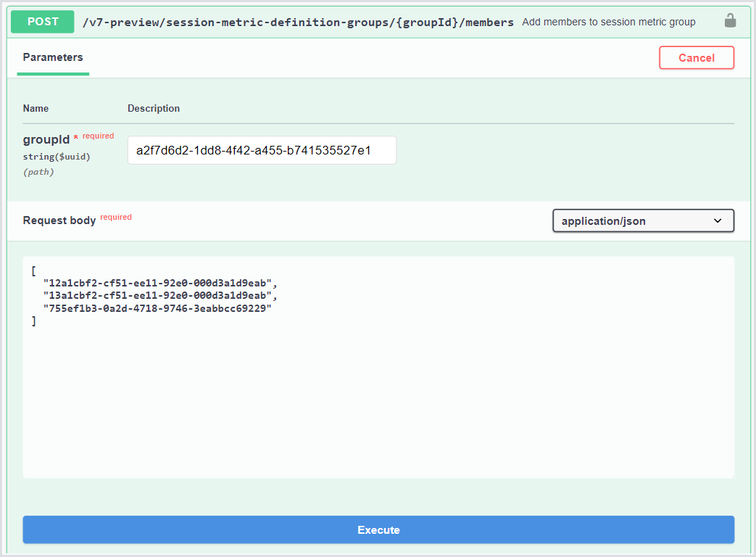Click the third UUID starting with 755ef1b3

[x=157, y=308]
